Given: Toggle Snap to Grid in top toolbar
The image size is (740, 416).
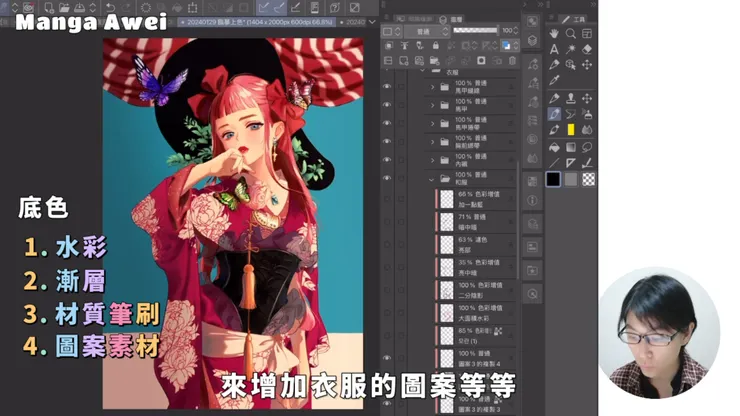Looking at the screenshot, I should click(295, 7).
